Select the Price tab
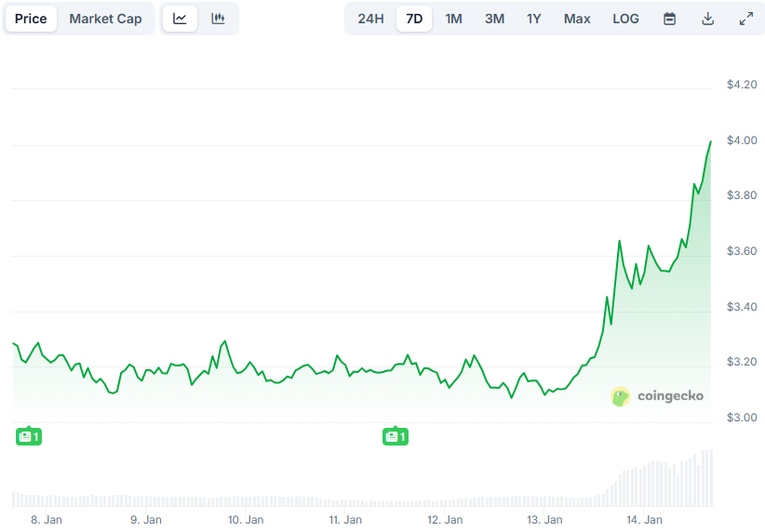765x532 pixels. tap(31, 19)
